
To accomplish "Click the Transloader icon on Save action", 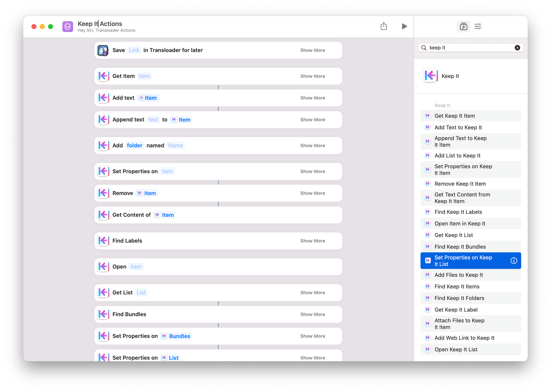I will [103, 50].
